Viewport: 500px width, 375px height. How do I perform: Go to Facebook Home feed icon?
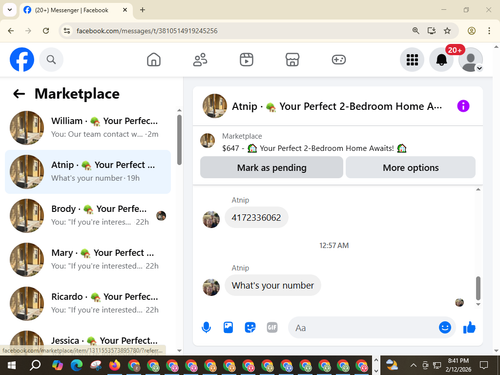point(154,60)
